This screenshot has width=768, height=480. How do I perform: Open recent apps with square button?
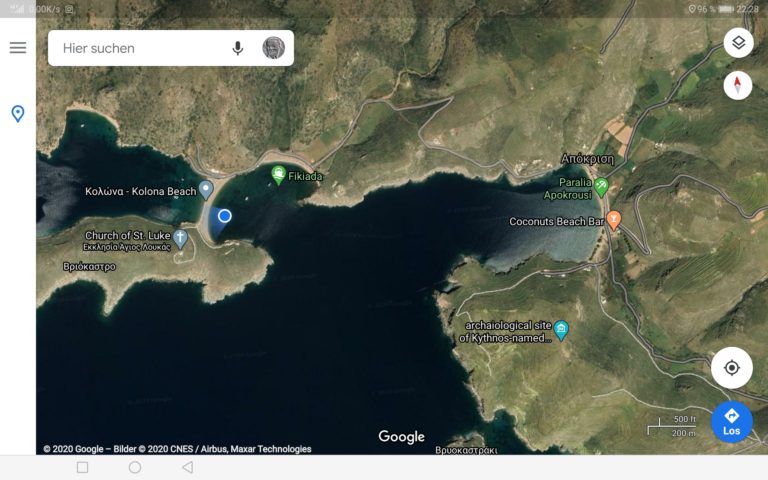point(83,467)
